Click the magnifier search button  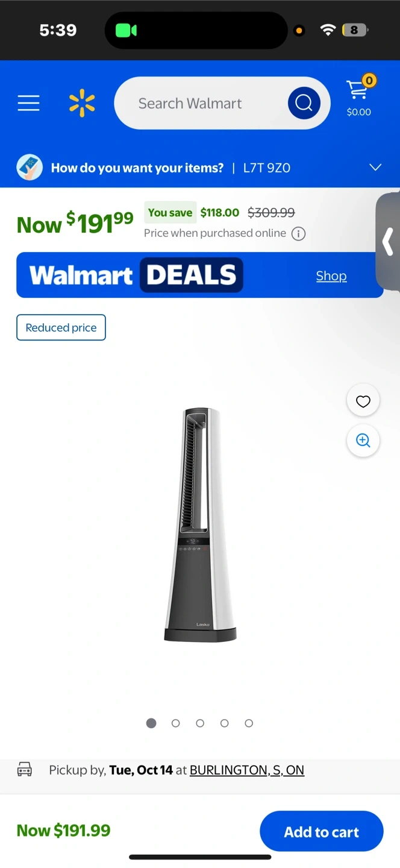[304, 103]
